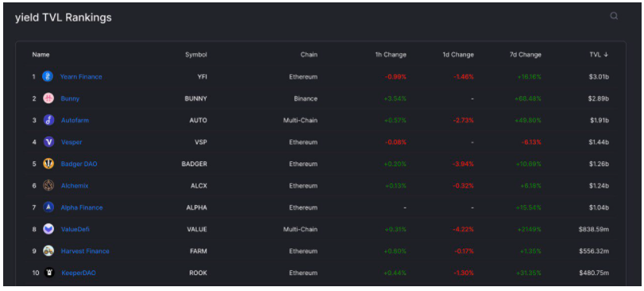Sort by 1h Change column header
Screen dimensions: 644x291
click(391, 55)
